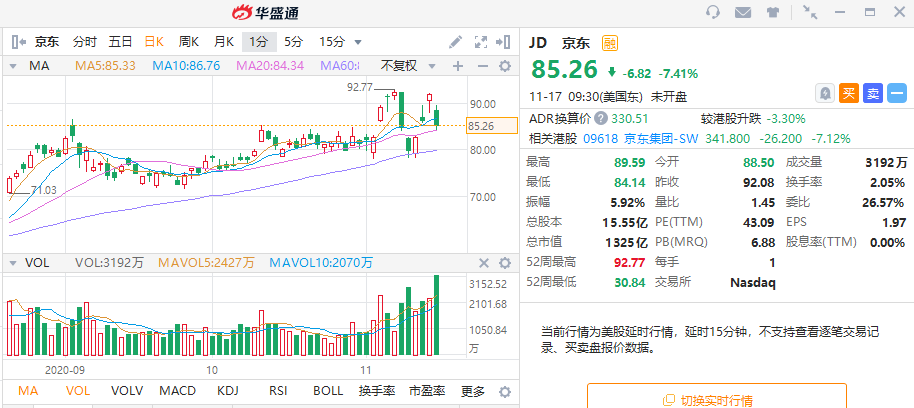Click the blue remove watchlist button
914x408 pixels.
coord(897,93)
